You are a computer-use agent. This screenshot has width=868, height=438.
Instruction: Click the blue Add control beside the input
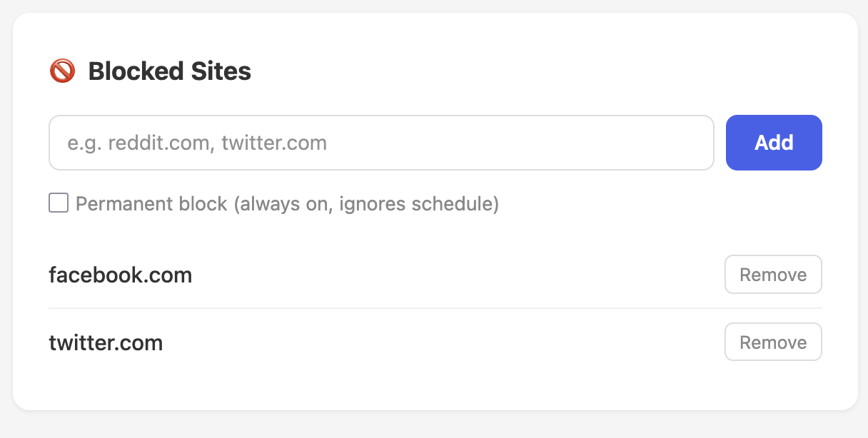point(774,143)
